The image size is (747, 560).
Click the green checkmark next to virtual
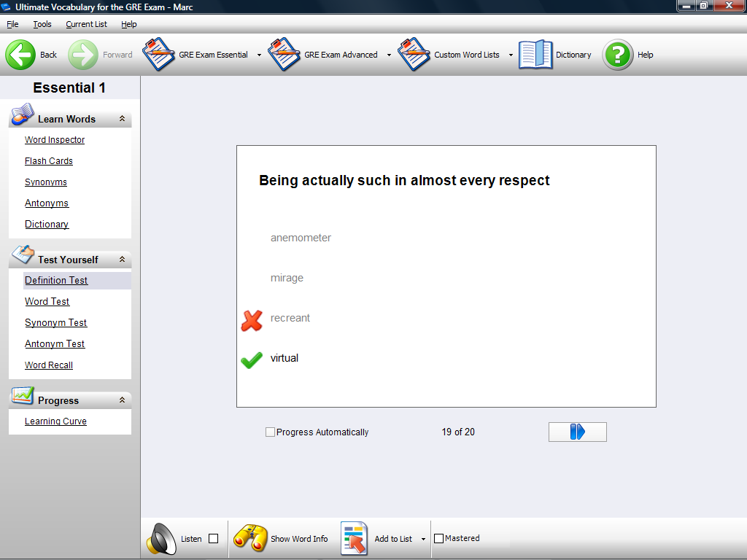pos(252,360)
